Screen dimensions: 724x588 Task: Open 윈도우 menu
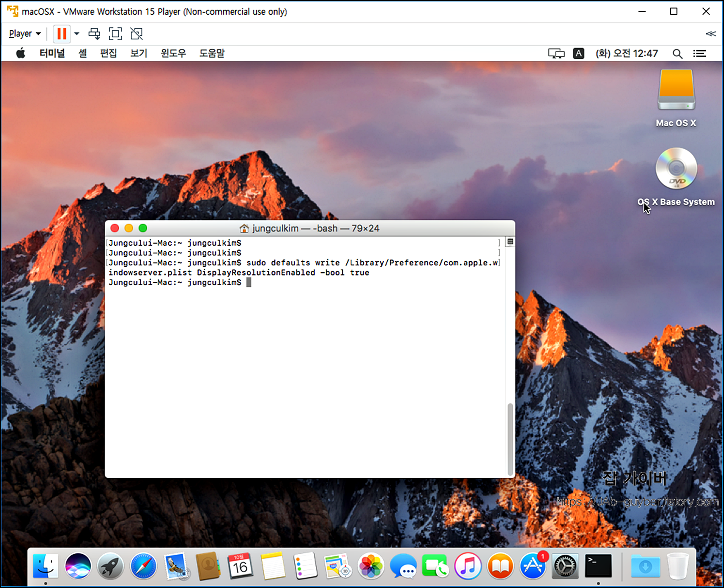point(173,53)
